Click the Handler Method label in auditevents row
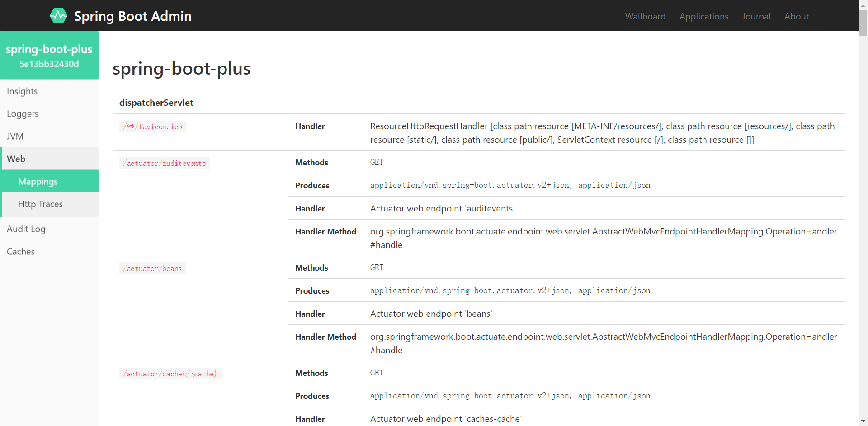This screenshot has height=426, width=868. (x=325, y=231)
